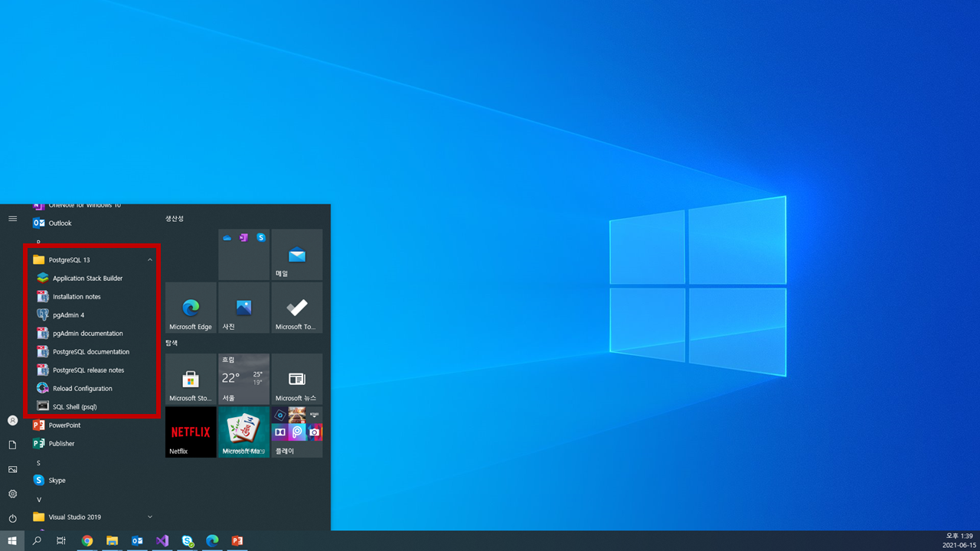Switch to PowerPoint on the taskbar
Image resolution: width=980 pixels, height=551 pixels.
(237, 541)
